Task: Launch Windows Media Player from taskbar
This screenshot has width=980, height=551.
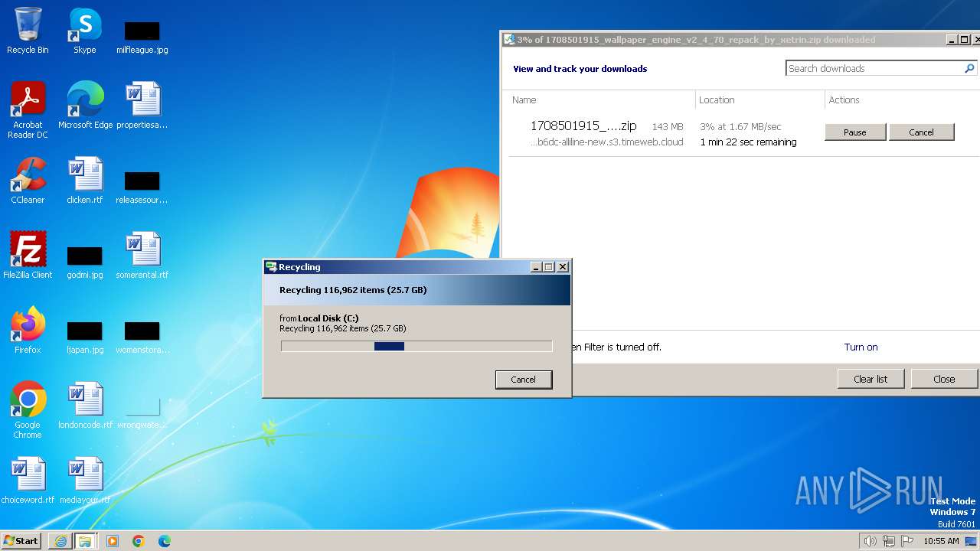Action: (x=113, y=541)
